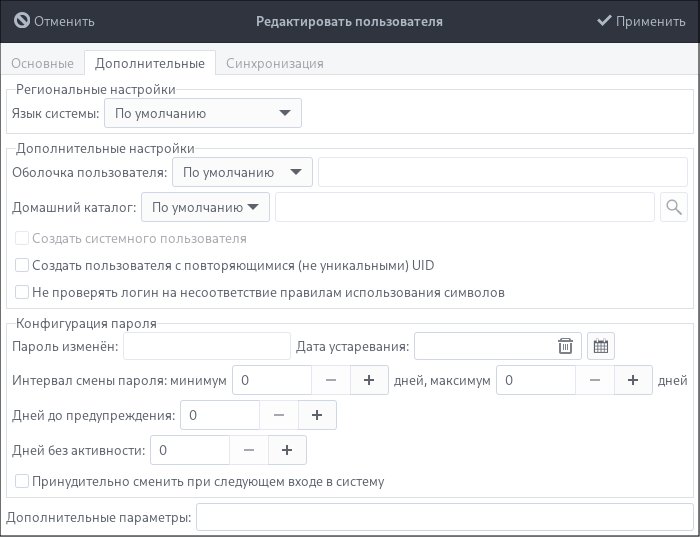The width and height of the screenshot is (700, 537).
Task: Focus the home directory path field
Action: pos(465,207)
